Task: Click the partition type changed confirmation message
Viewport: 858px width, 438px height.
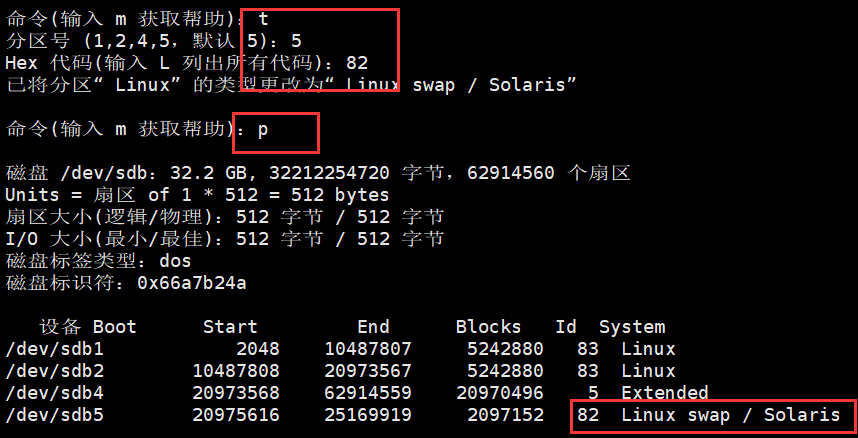Action: [291, 84]
